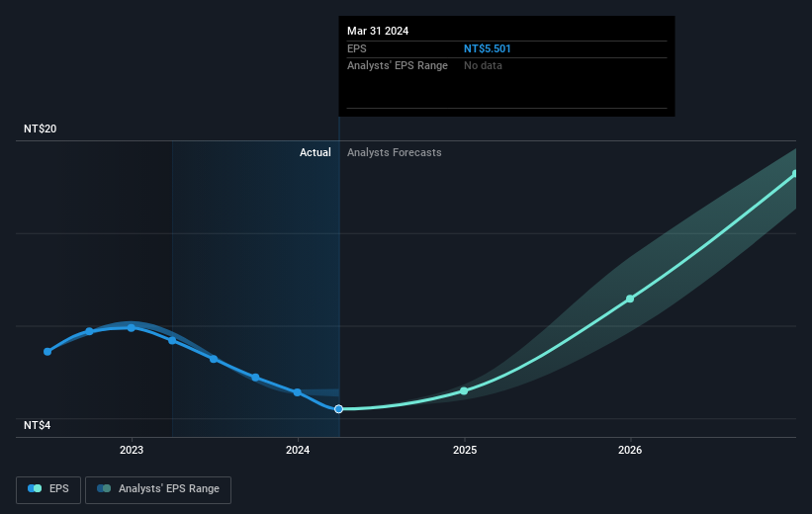Click the 2025 forecast EPS data point
The width and height of the screenshot is (812, 514).
click(464, 390)
